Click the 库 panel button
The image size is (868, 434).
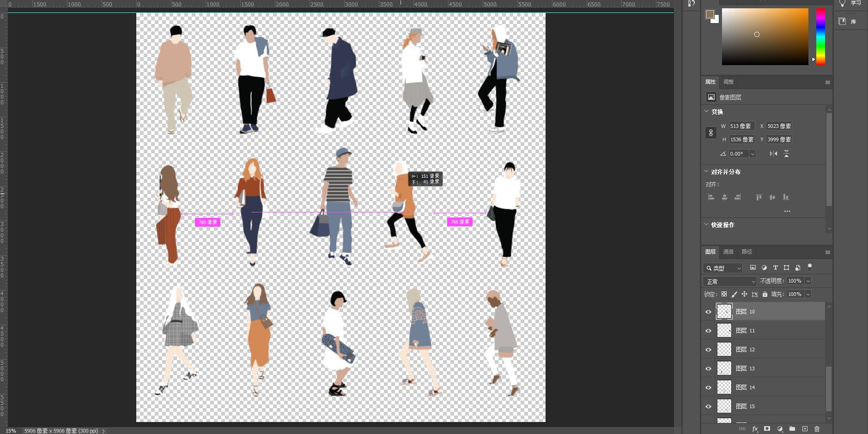[847, 21]
